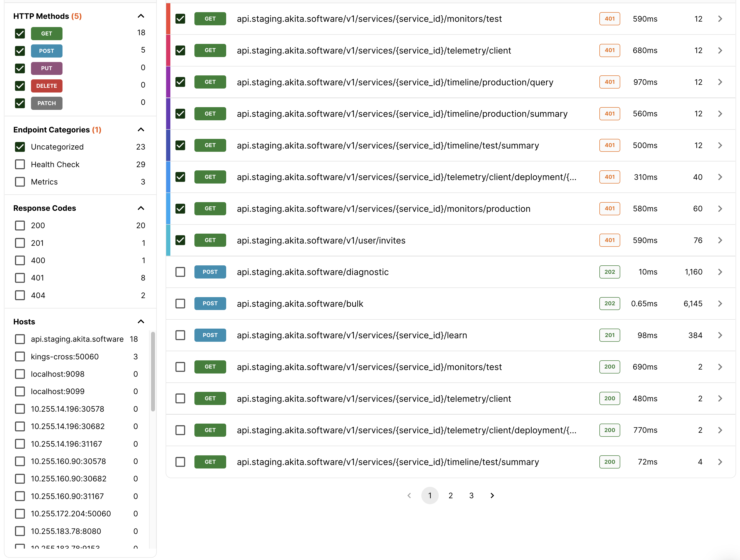Click chevron on bulk endpoint row

point(720,303)
